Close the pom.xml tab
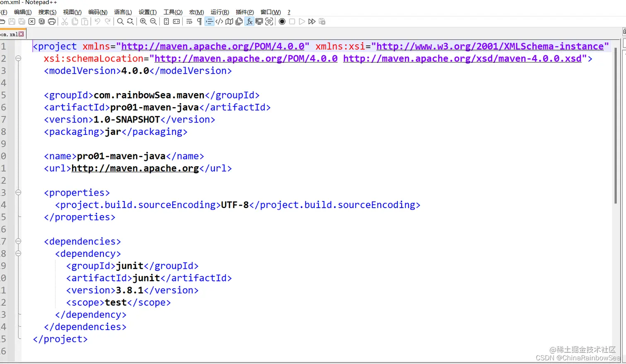The image size is (626, 364). pos(21,34)
